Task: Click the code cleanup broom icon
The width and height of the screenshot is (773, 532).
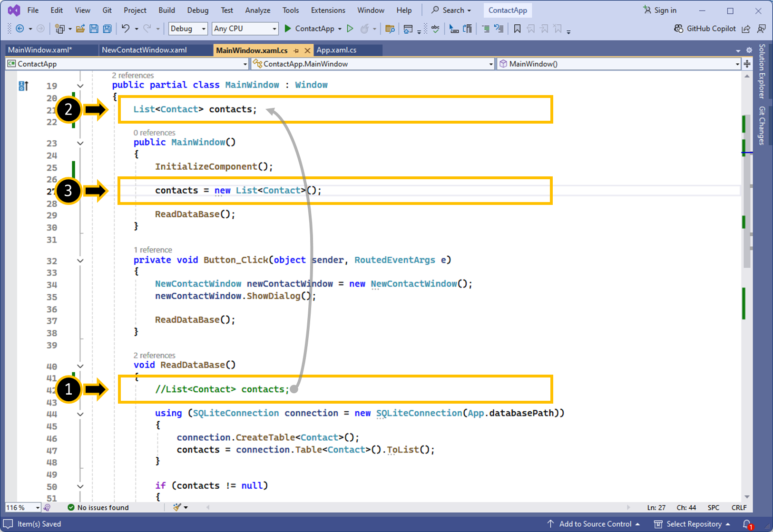Action: pyautogui.click(x=177, y=507)
